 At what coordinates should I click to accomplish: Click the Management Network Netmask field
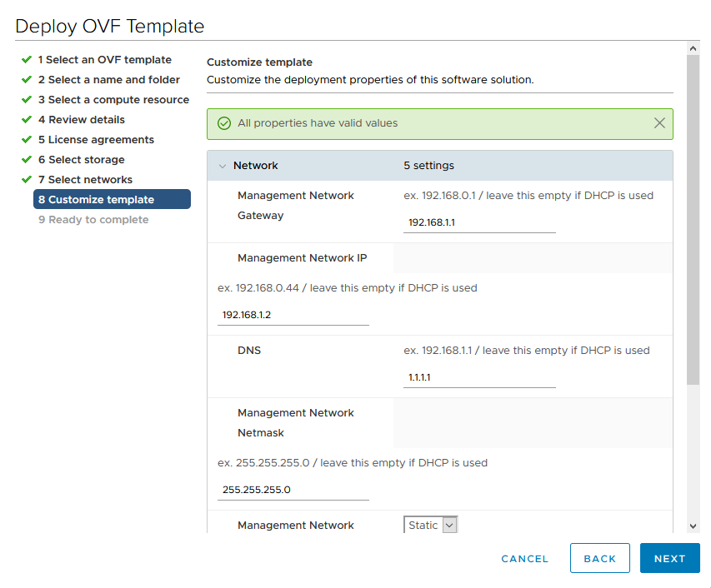click(293, 490)
